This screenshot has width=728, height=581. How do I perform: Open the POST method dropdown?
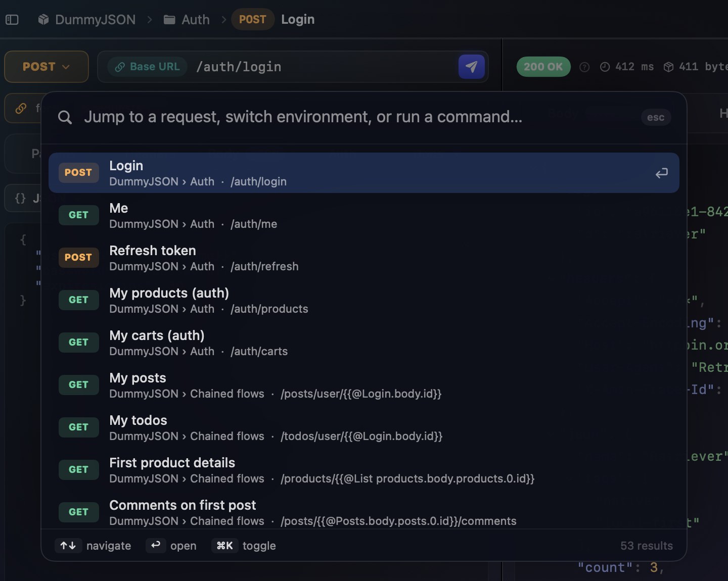47,67
